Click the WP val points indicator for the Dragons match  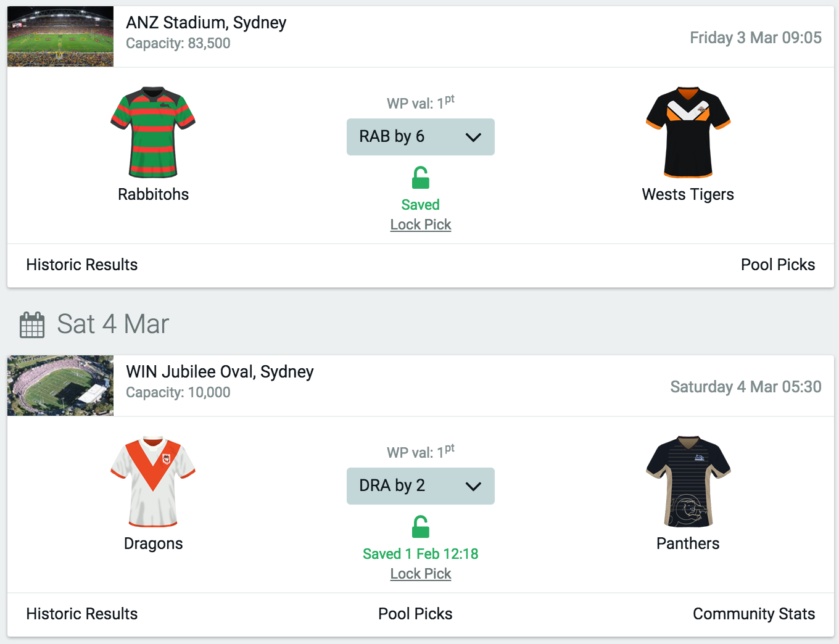click(420, 452)
